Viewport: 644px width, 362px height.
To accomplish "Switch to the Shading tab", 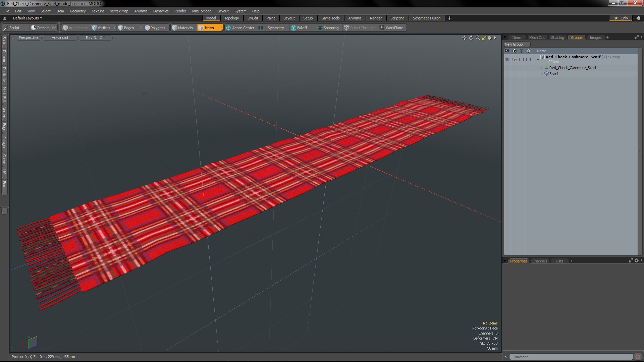I will click(557, 38).
